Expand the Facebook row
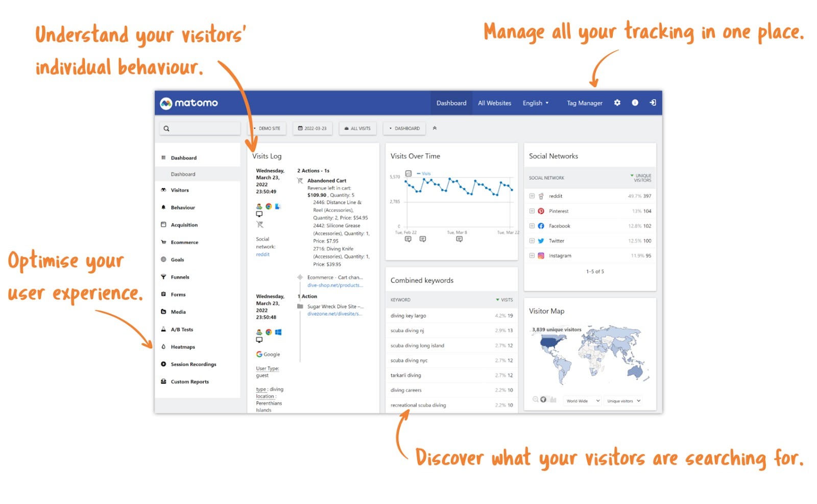The image size is (817, 504). 532,225
